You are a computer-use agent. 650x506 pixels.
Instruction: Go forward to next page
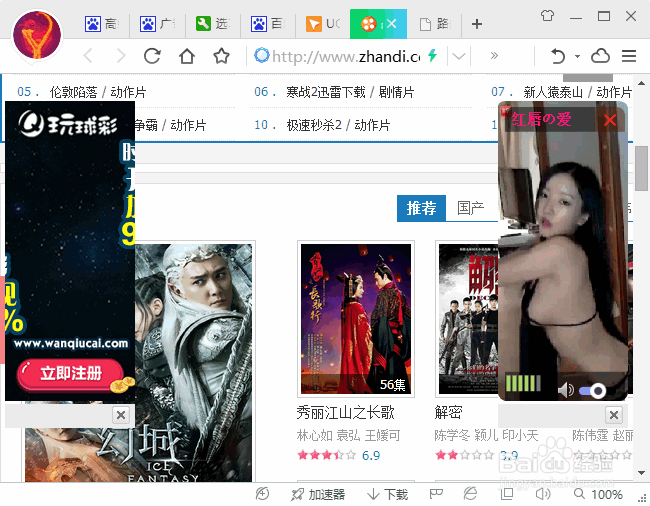tap(121, 56)
